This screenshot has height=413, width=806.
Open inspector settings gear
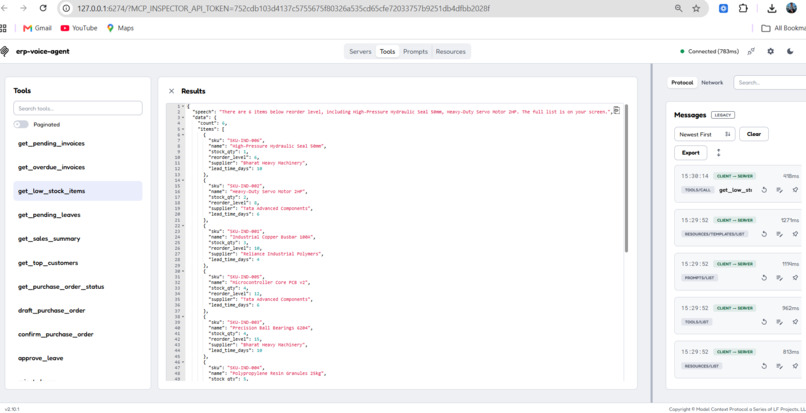tap(770, 51)
